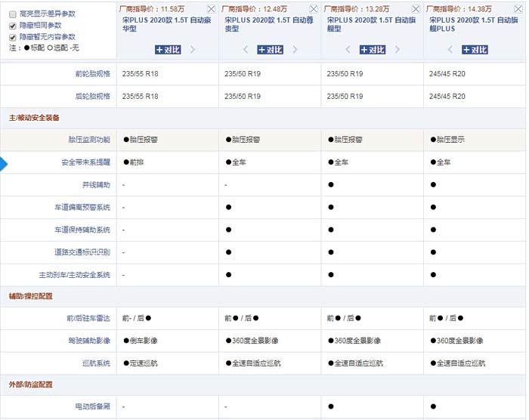This screenshot has height=420, width=529.
Task: Click the 并线辅助 row label
Action: [x=96, y=185]
